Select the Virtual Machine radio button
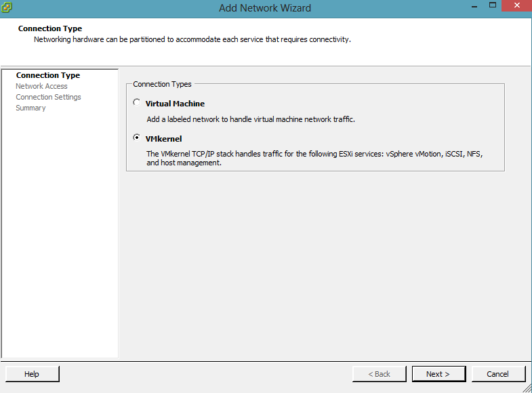The width and height of the screenshot is (532, 393). (136, 102)
